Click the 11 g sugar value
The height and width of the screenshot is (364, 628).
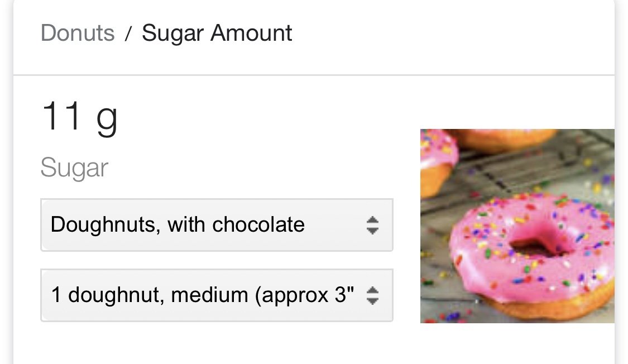(80, 117)
